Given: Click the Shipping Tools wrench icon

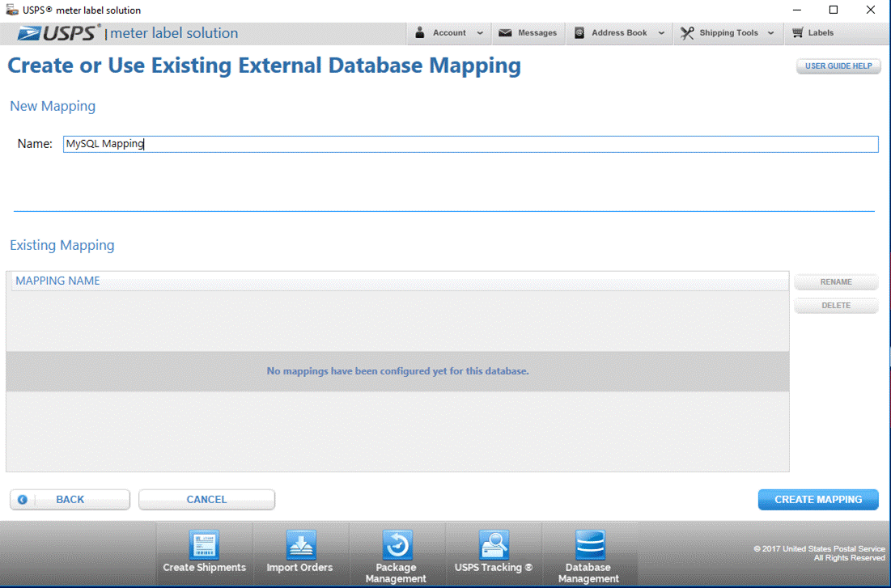Looking at the screenshot, I should (x=687, y=33).
